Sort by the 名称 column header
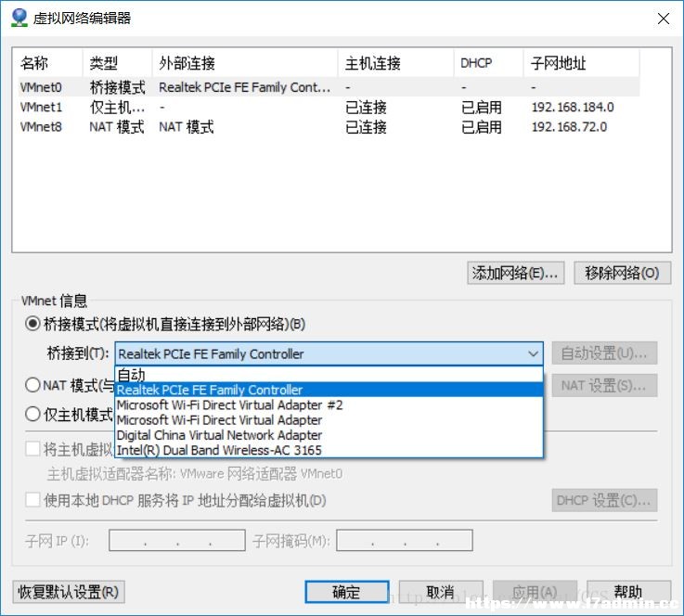The image size is (684, 616). click(48, 63)
